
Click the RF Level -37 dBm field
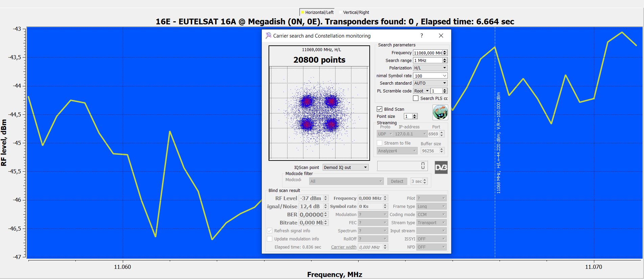pyautogui.click(x=314, y=198)
